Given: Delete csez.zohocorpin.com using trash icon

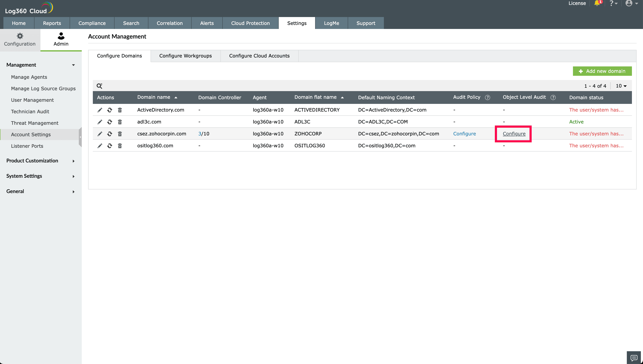Looking at the screenshot, I should [120, 134].
